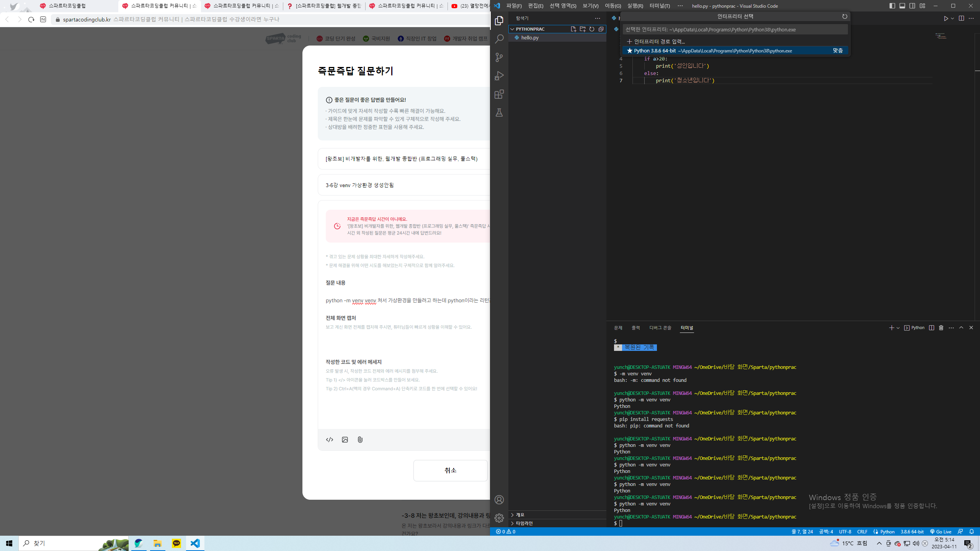
Task: Open the 보기(V) menu
Action: pos(590,6)
